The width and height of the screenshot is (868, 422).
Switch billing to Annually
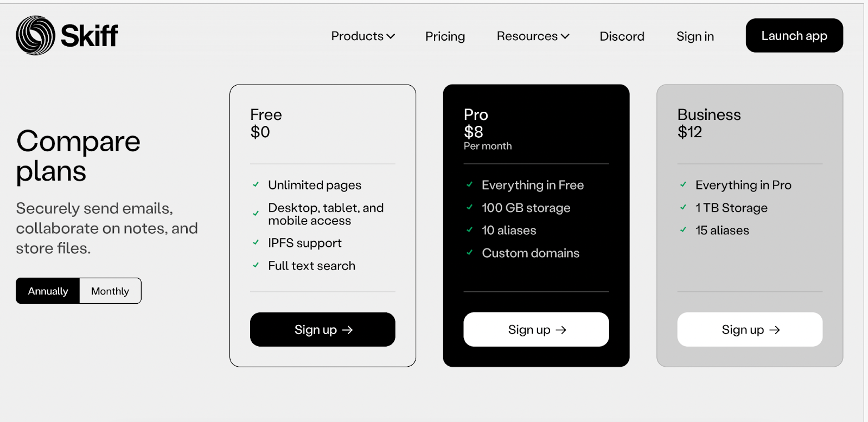coord(48,291)
